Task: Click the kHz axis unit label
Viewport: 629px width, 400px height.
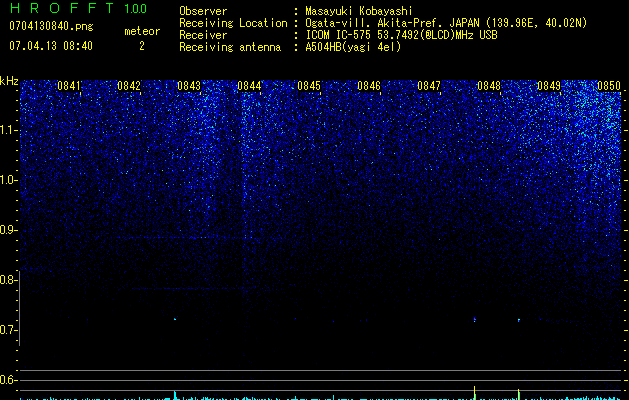Action: [x=9, y=81]
